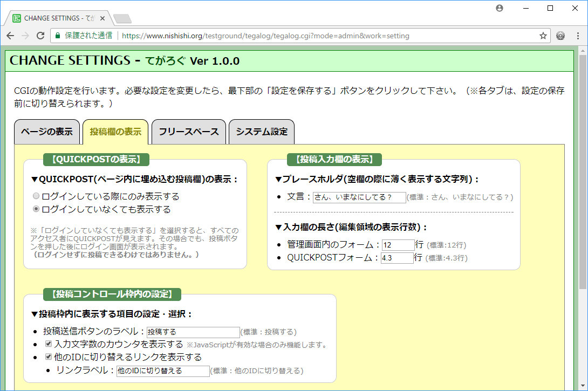Click the scrollbar down arrow
The height and width of the screenshot is (391, 588).
coord(583,386)
